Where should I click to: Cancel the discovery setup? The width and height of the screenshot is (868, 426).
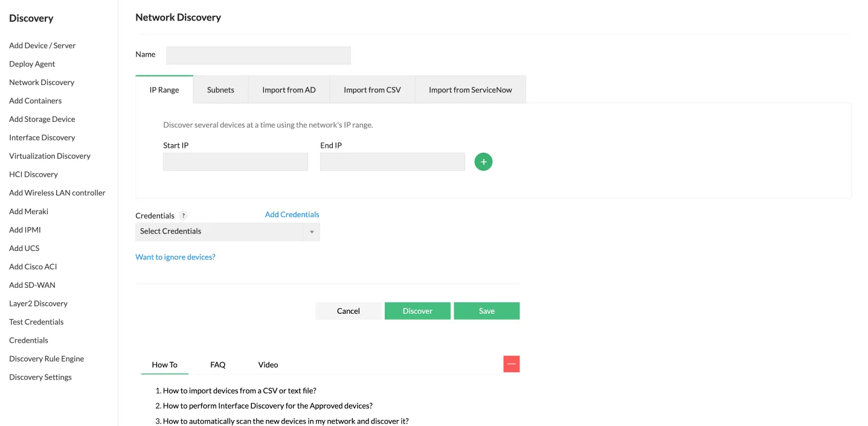pyautogui.click(x=349, y=311)
